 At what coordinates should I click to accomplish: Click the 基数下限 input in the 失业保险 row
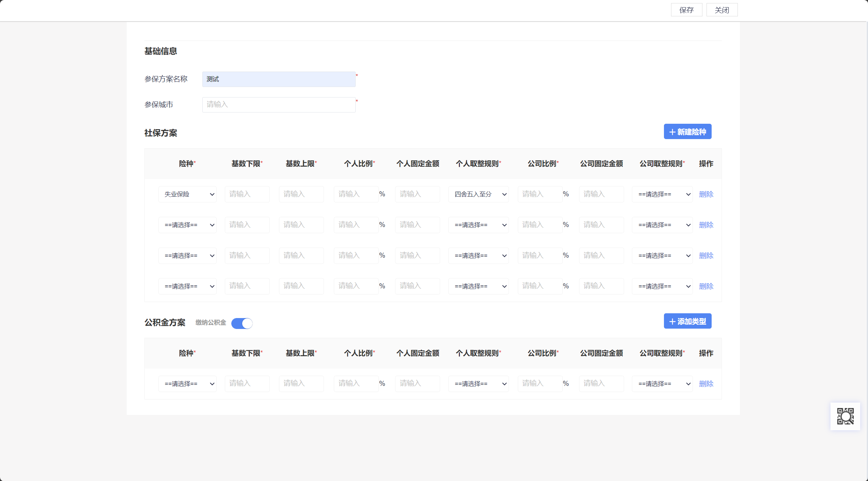(247, 194)
